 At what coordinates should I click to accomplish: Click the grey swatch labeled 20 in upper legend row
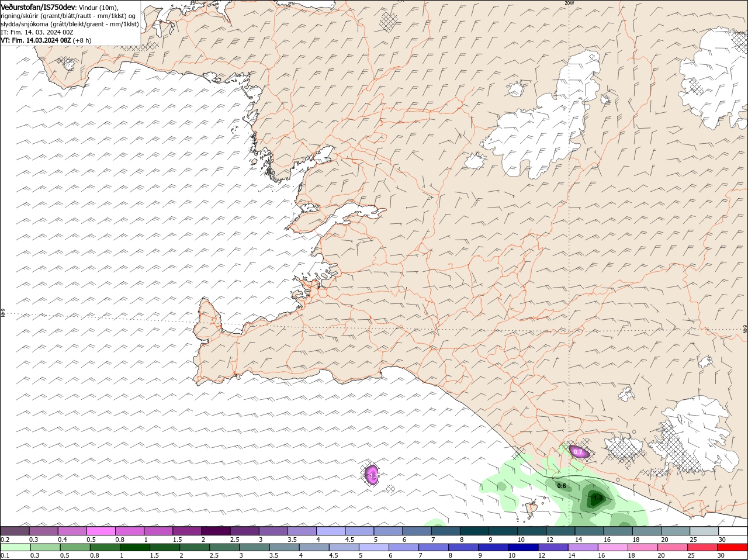coord(676,531)
